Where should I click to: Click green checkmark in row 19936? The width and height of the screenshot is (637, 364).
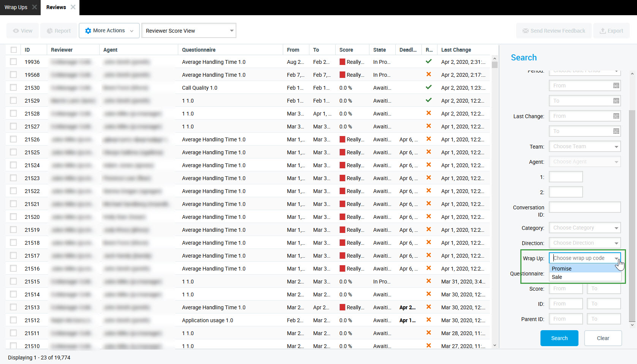click(x=429, y=62)
